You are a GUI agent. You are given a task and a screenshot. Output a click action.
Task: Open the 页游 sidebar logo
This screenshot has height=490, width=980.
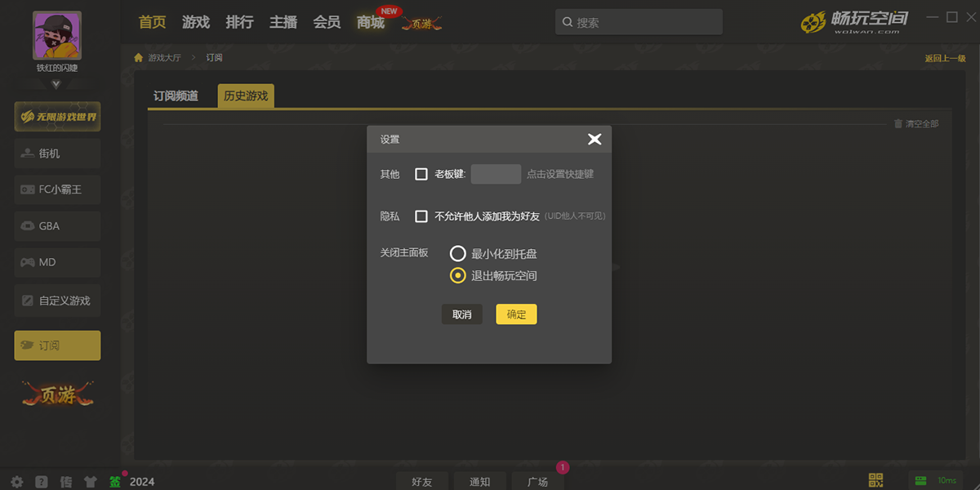[57, 394]
